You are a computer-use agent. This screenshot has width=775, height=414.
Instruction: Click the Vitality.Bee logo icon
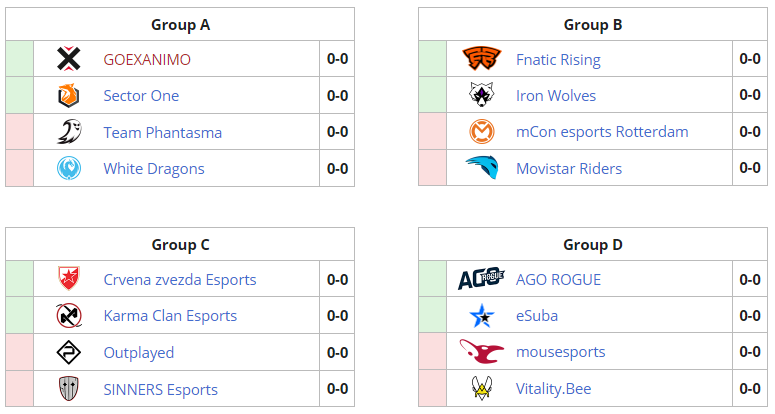click(x=481, y=388)
